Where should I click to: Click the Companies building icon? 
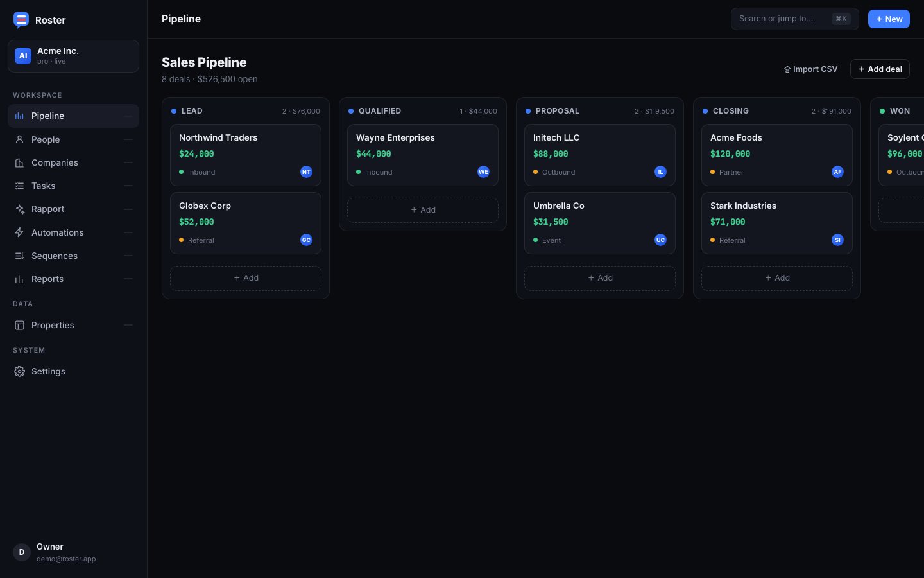pyautogui.click(x=19, y=162)
